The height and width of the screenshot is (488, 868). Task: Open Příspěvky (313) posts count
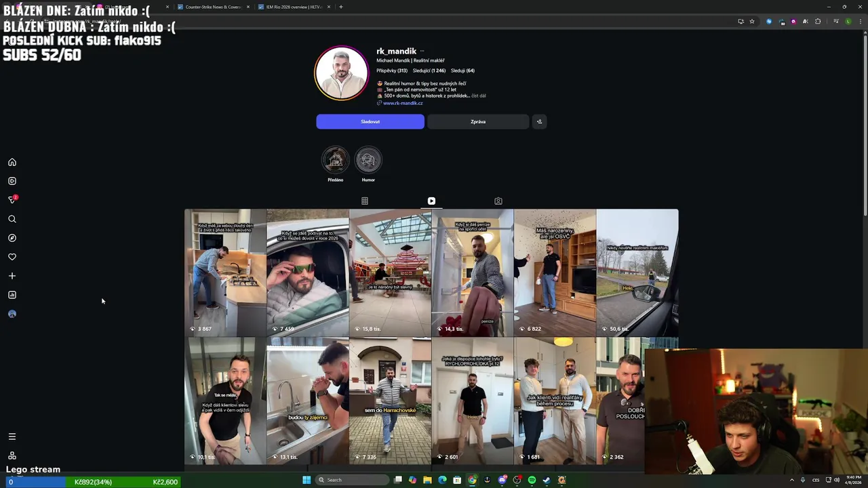point(392,70)
